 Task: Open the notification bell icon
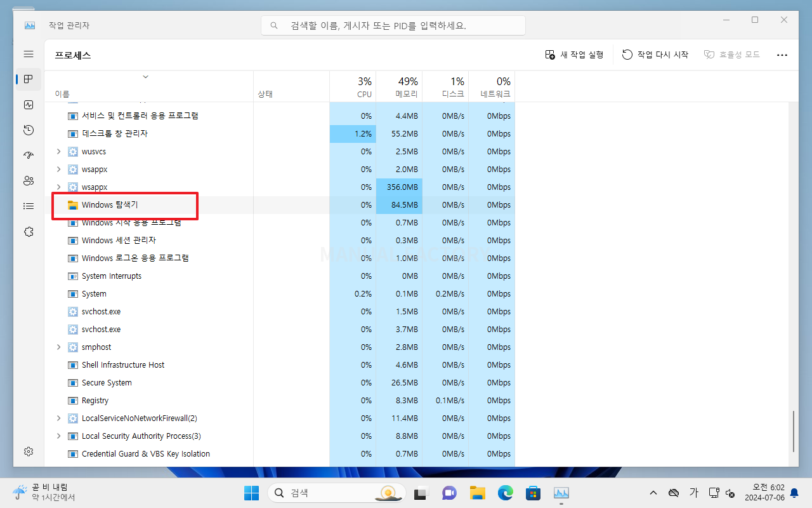click(x=794, y=493)
